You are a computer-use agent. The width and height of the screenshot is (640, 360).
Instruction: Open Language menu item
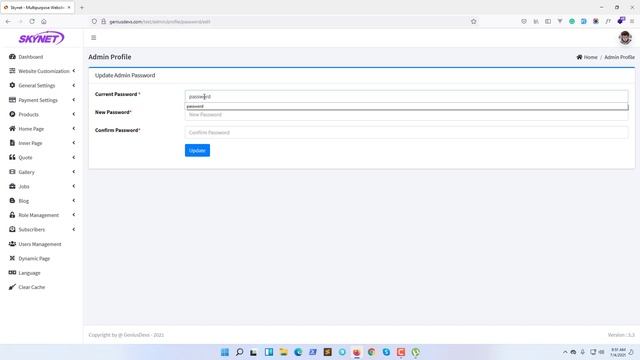point(29,273)
